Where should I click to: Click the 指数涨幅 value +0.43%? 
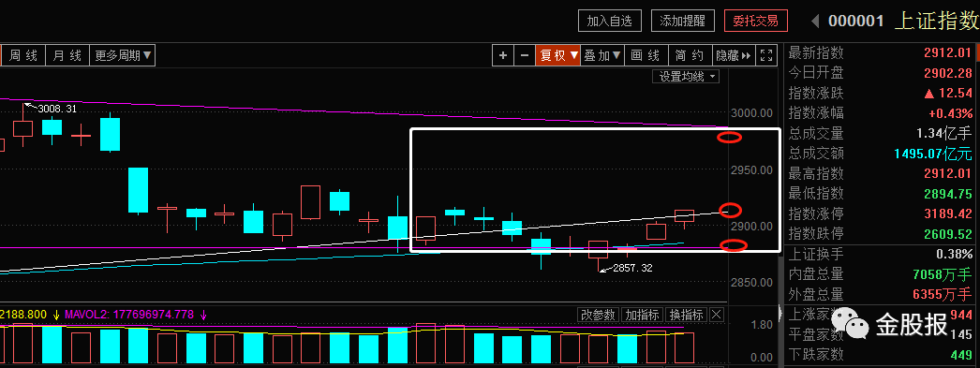coord(950,113)
